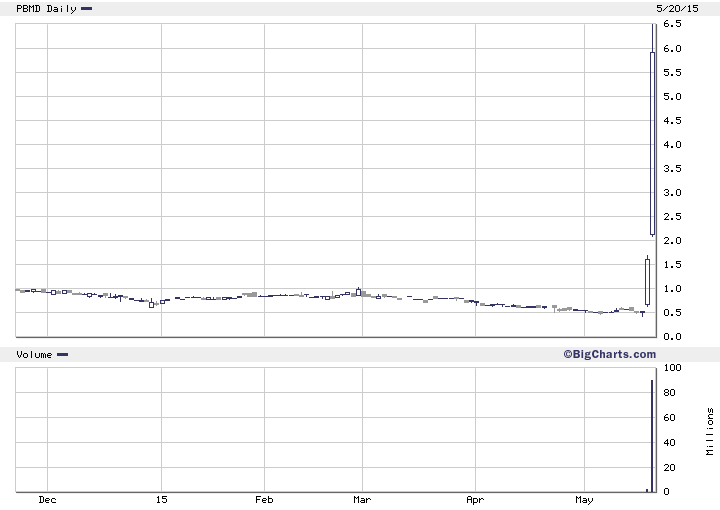Select the 4.5 price axis value
The width and height of the screenshot is (720, 510).
click(x=672, y=120)
